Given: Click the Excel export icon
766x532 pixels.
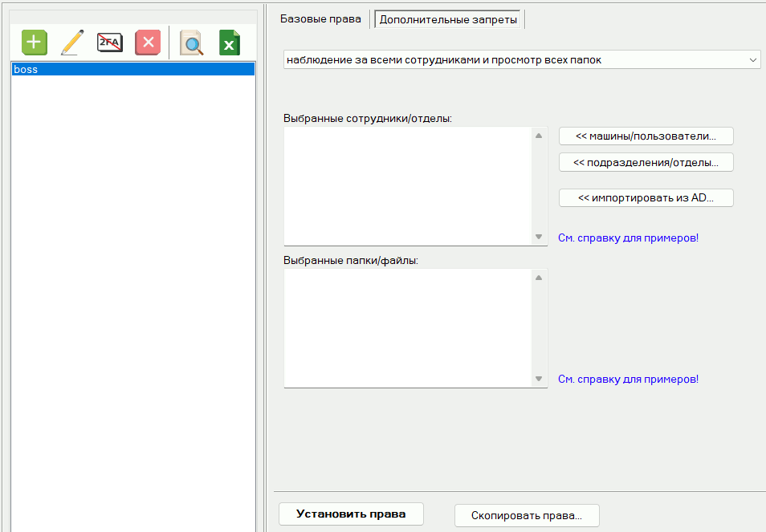Looking at the screenshot, I should (230, 43).
